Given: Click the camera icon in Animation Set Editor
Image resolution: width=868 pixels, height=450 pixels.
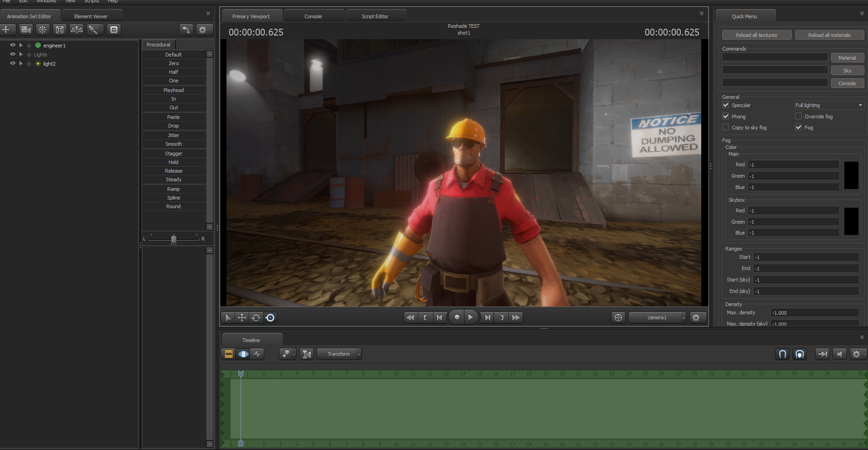Looking at the screenshot, I should point(26,30).
